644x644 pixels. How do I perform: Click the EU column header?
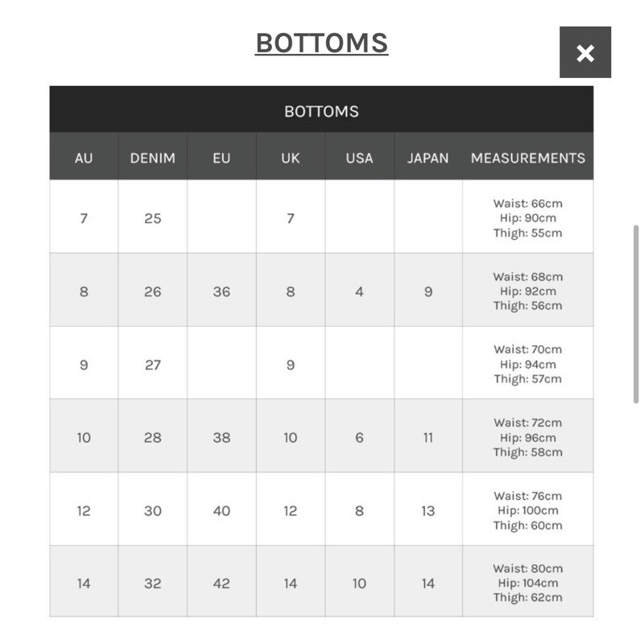[221, 158]
